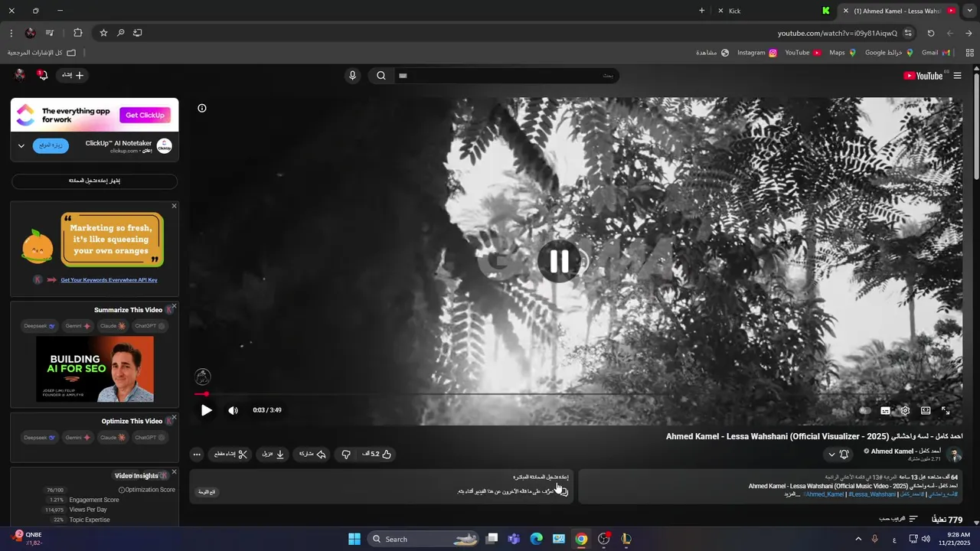Reload the page
This screenshot has width=980, height=551.
click(x=931, y=33)
